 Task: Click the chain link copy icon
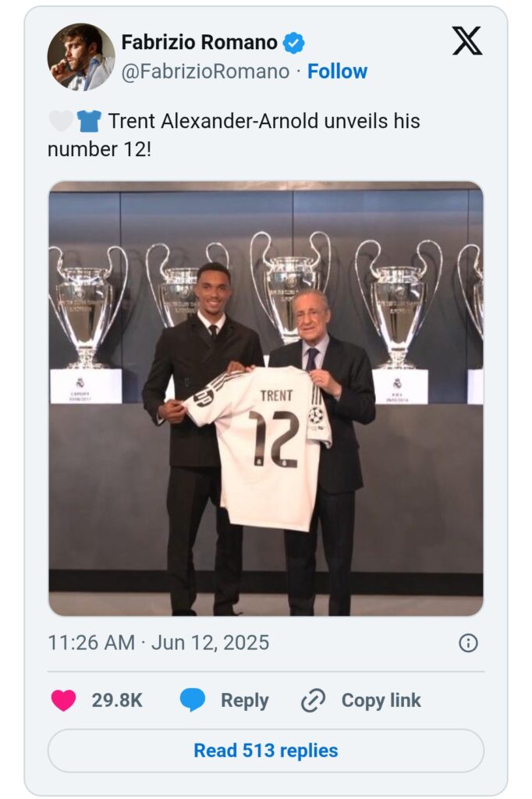click(313, 701)
